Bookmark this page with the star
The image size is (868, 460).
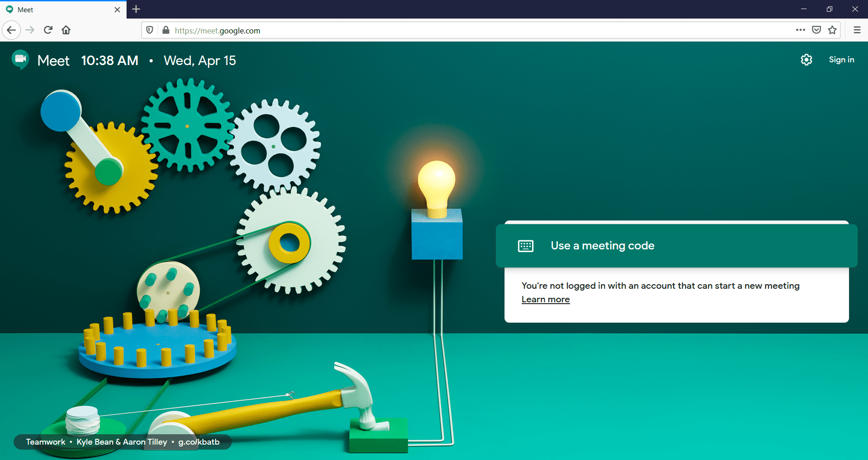click(832, 30)
